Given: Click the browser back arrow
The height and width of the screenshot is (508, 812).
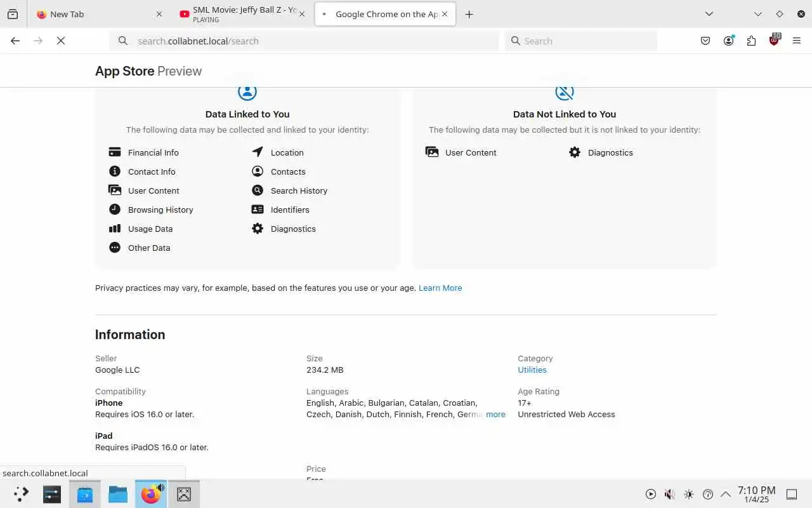Looking at the screenshot, I should pos(15,41).
